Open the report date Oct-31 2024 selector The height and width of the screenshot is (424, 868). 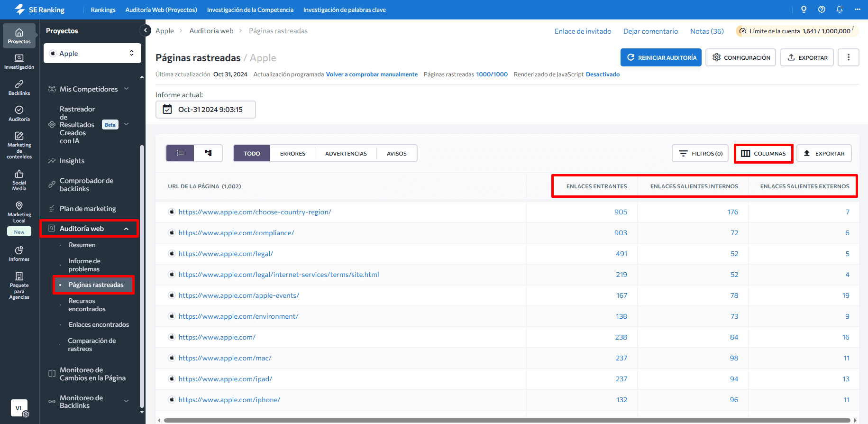point(205,110)
